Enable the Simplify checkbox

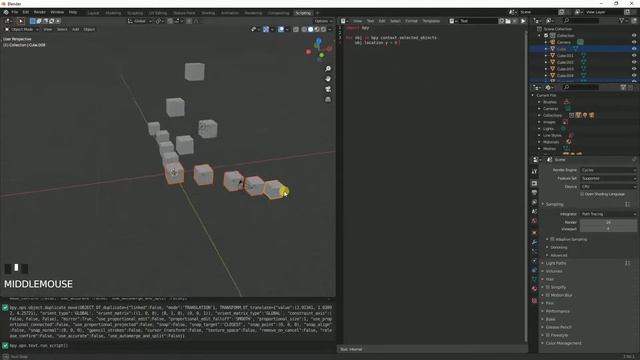547,287
